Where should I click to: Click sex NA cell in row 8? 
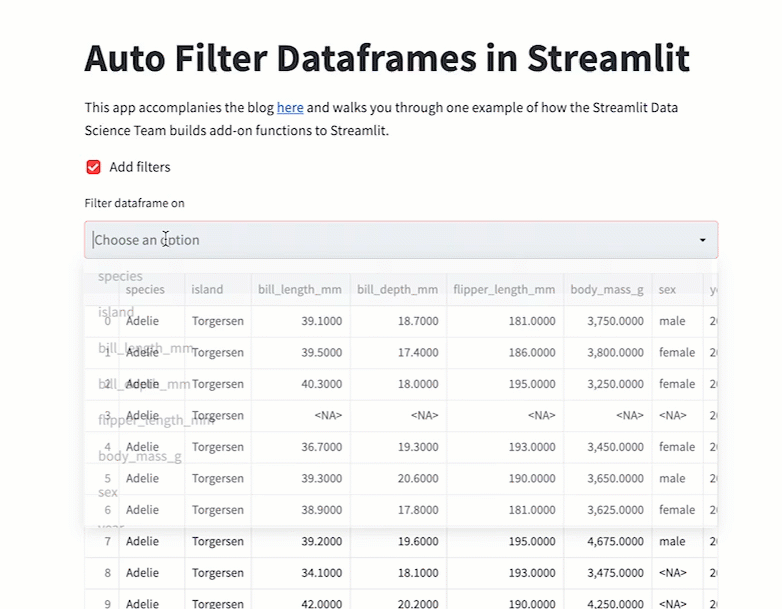point(677,573)
